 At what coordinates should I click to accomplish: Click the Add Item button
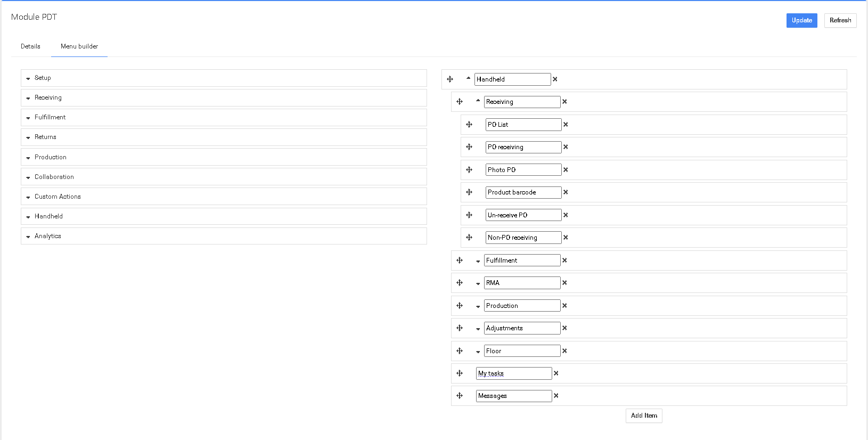pyautogui.click(x=644, y=415)
